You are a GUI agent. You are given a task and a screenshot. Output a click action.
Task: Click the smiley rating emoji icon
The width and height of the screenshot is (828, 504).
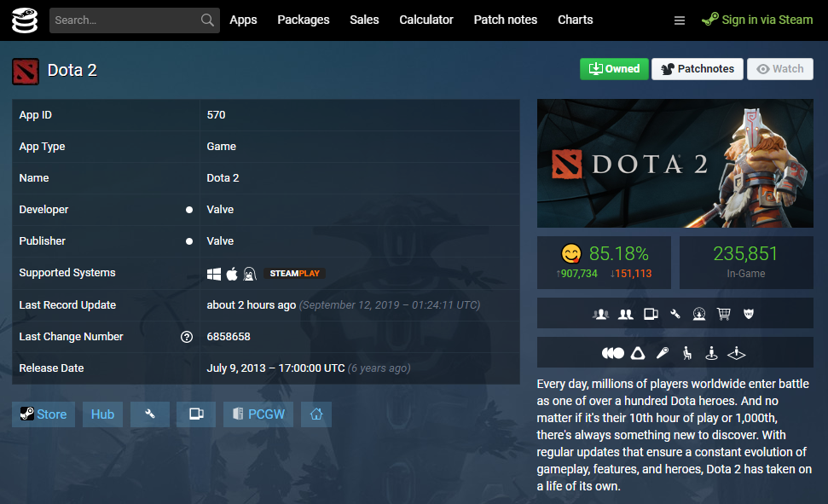pyautogui.click(x=570, y=254)
